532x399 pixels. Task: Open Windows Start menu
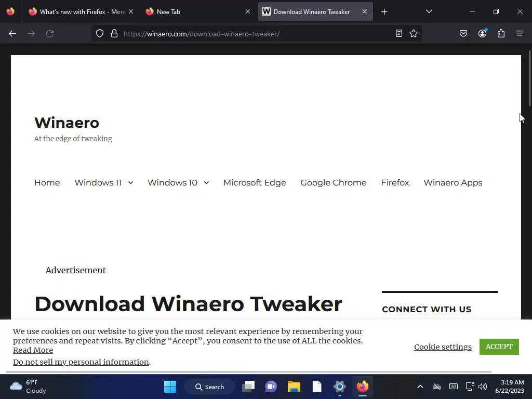click(170, 387)
